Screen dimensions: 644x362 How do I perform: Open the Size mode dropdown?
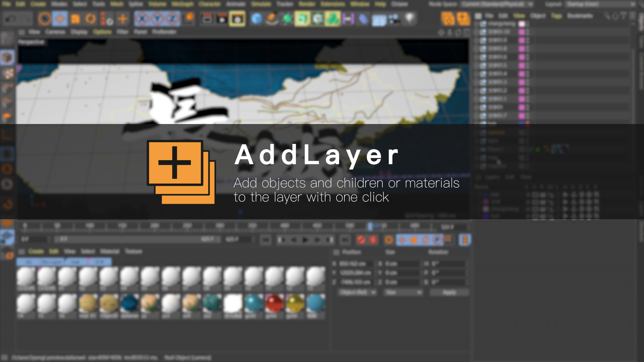coord(404,293)
